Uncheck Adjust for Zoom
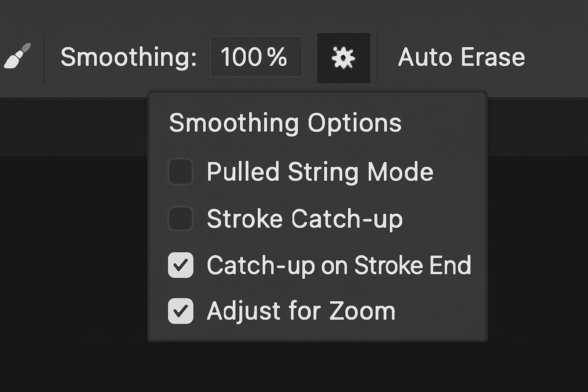 click(180, 311)
